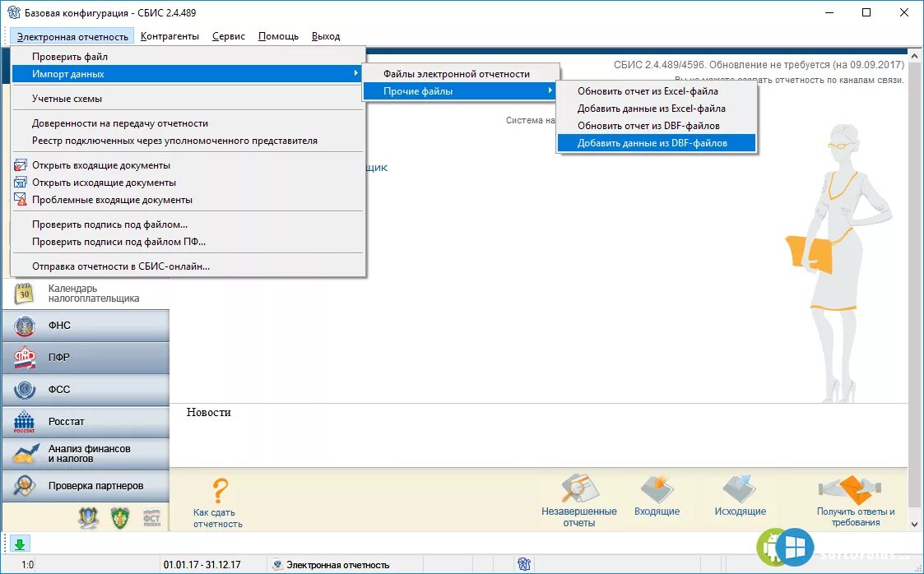Click Получить ответы и требования link text

[856, 517]
